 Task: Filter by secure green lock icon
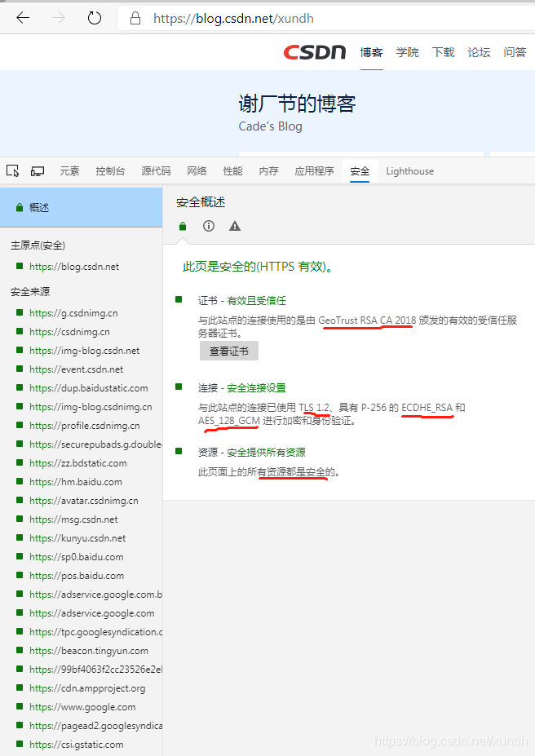coord(183,226)
